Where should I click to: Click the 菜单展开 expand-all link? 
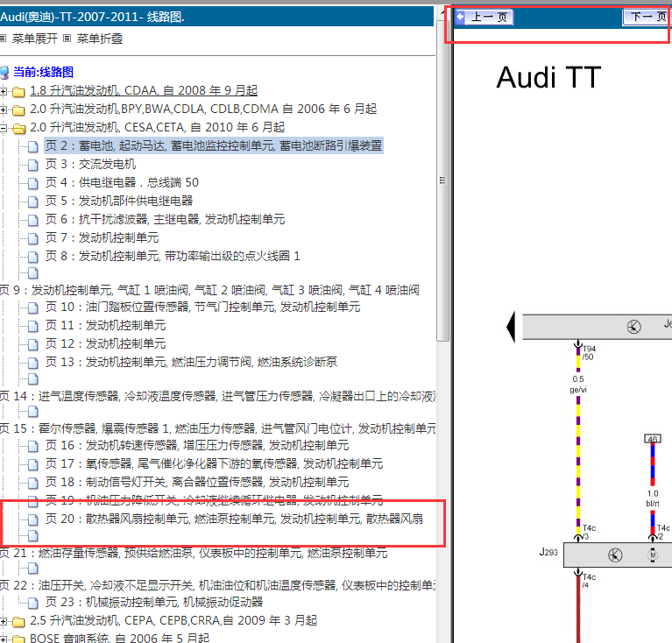[x=35, y=39]
